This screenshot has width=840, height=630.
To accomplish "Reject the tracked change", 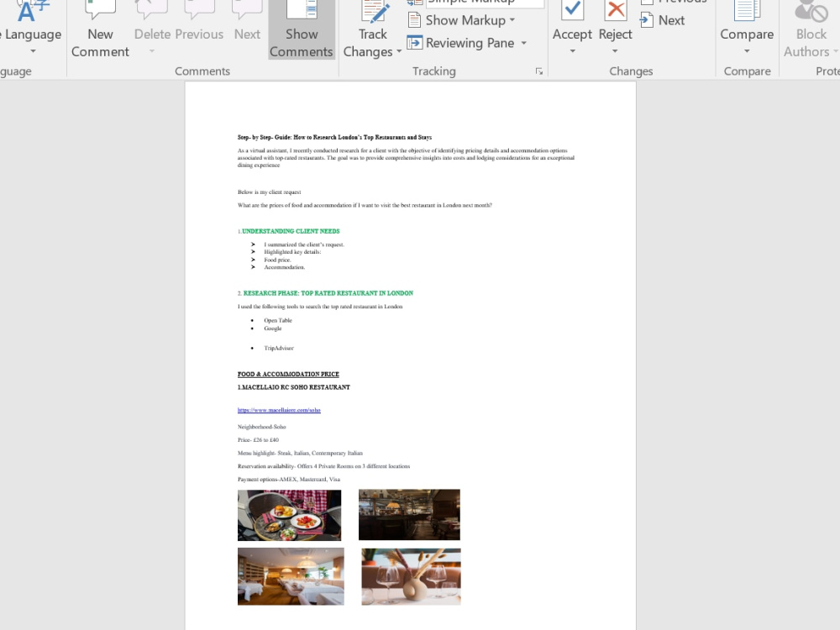I will point(615,22).
